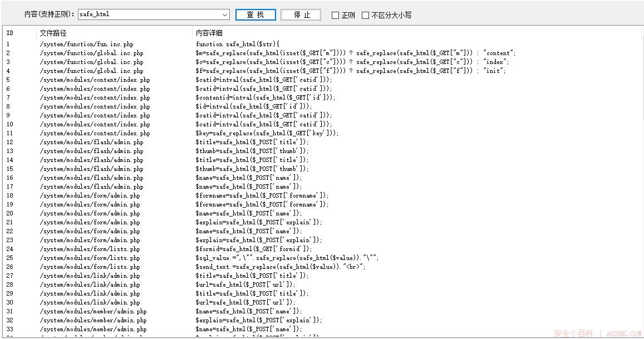Screen dimensions: 644x339
Task: Select row 5 with first catid intval
Action: [95, 80]
